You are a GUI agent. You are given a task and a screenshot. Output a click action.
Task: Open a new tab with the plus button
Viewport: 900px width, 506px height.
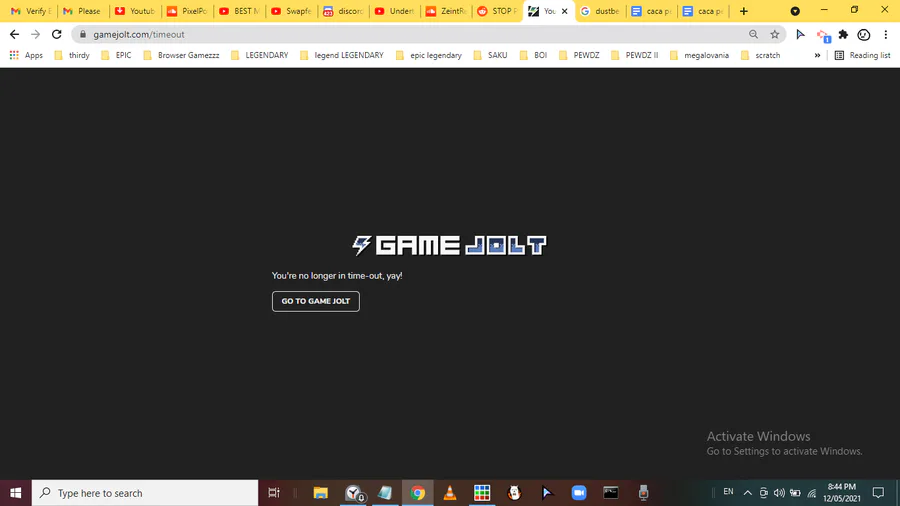[744, 11]
